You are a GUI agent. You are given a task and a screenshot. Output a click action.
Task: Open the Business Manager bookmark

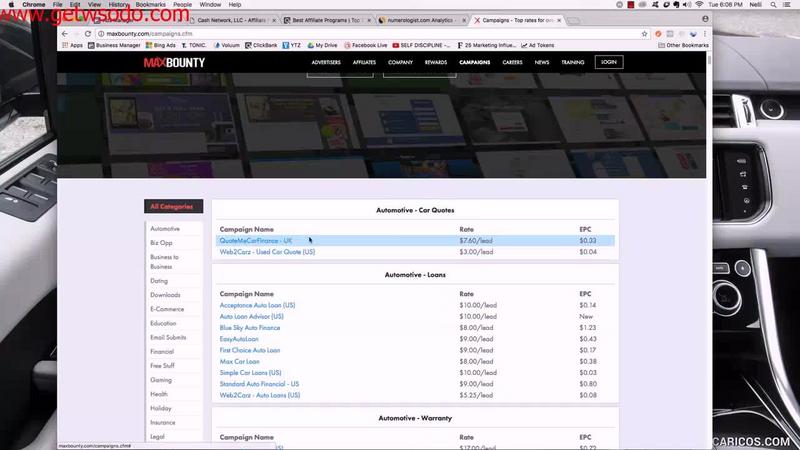[114, 45]
